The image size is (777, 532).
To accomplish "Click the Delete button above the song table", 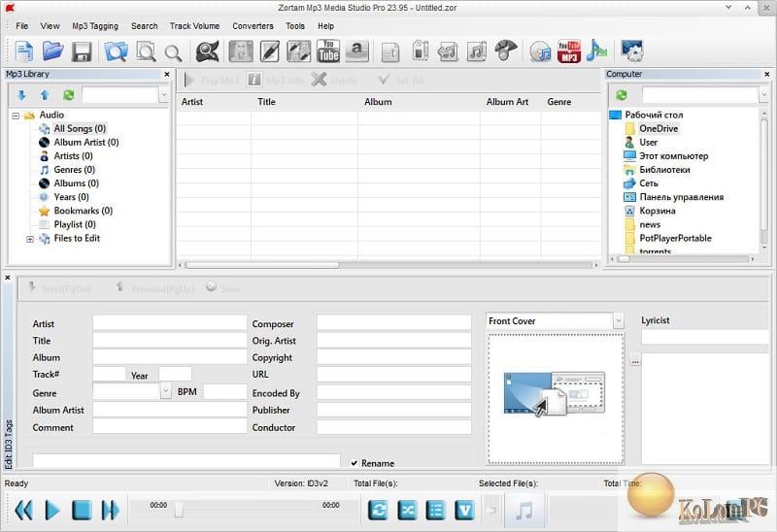I will [334, 80].
